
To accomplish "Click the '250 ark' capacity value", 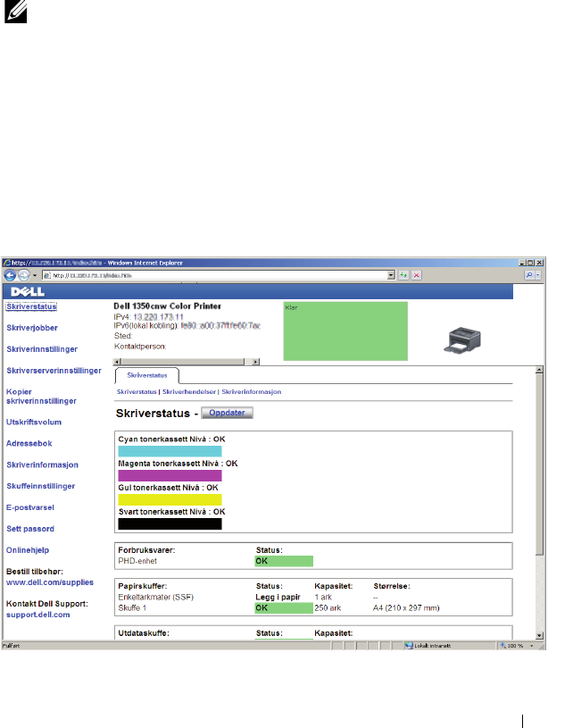I will pos(328,607).
